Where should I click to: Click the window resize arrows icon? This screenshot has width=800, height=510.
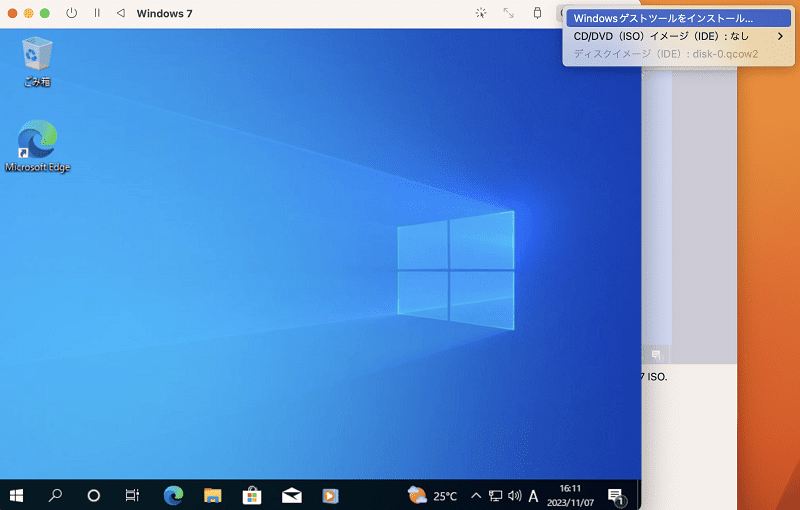click(508, 13)
